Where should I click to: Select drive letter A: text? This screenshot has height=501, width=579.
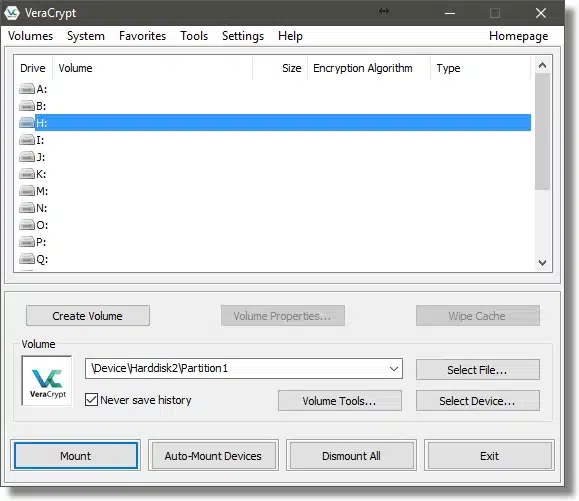(x=42, y=89)
